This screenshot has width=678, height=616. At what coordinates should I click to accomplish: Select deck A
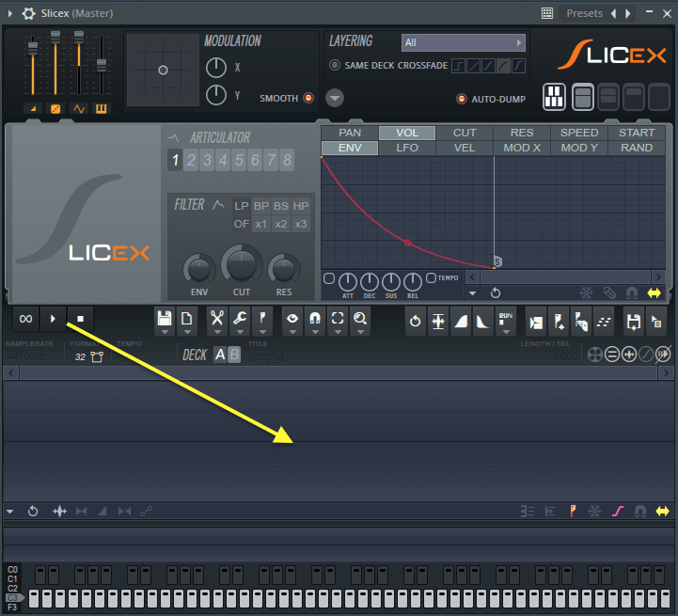pyautogui.click(x=220, y=355)
